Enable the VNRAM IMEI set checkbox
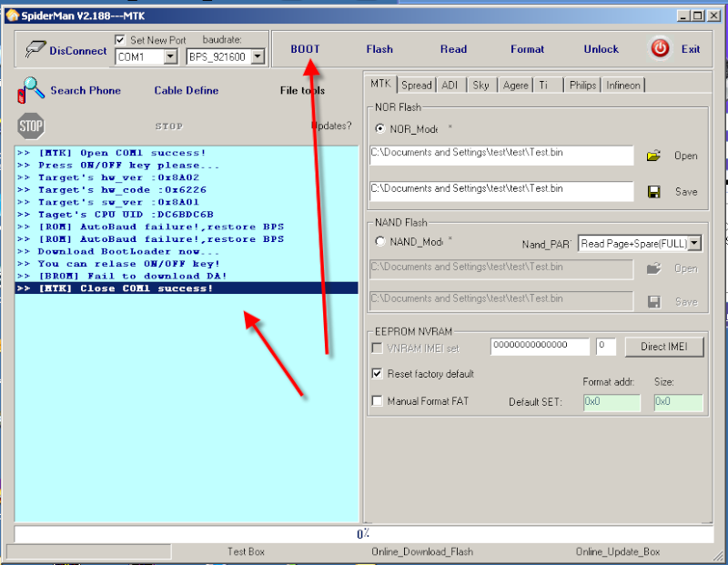The height and width of the screenshot is (565, 728). [377, 348]
